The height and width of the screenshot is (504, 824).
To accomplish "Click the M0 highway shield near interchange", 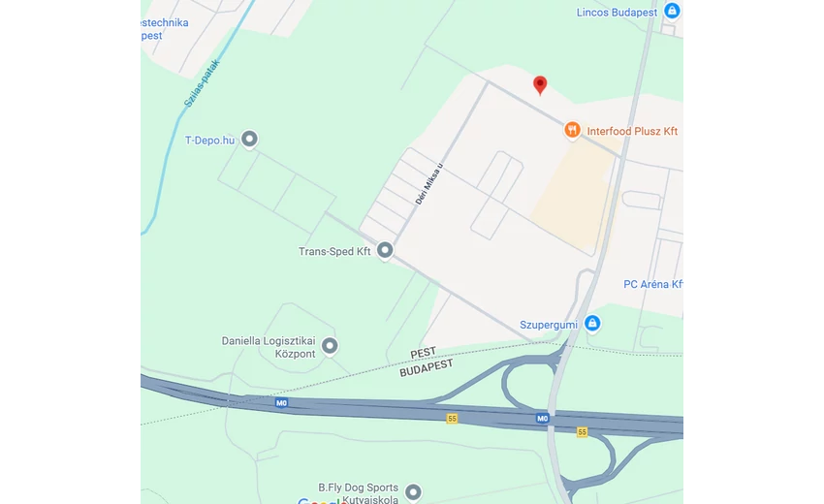I will tap(542, 419).
